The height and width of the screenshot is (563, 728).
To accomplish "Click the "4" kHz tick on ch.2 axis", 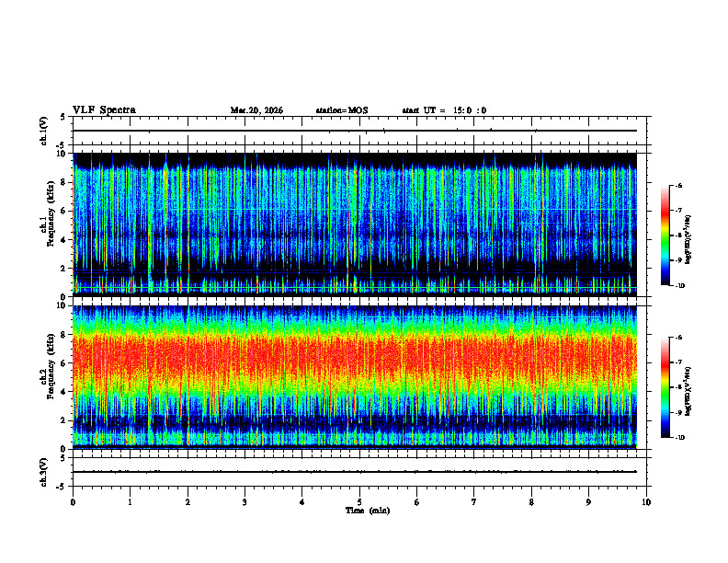I will tap(63, 392).
